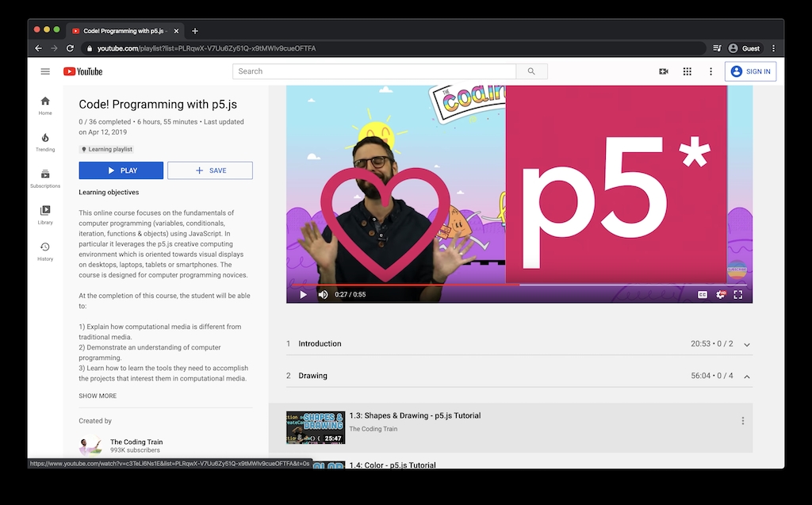Click the create video camera icon
812x505 pixels.
coord(664,71)
